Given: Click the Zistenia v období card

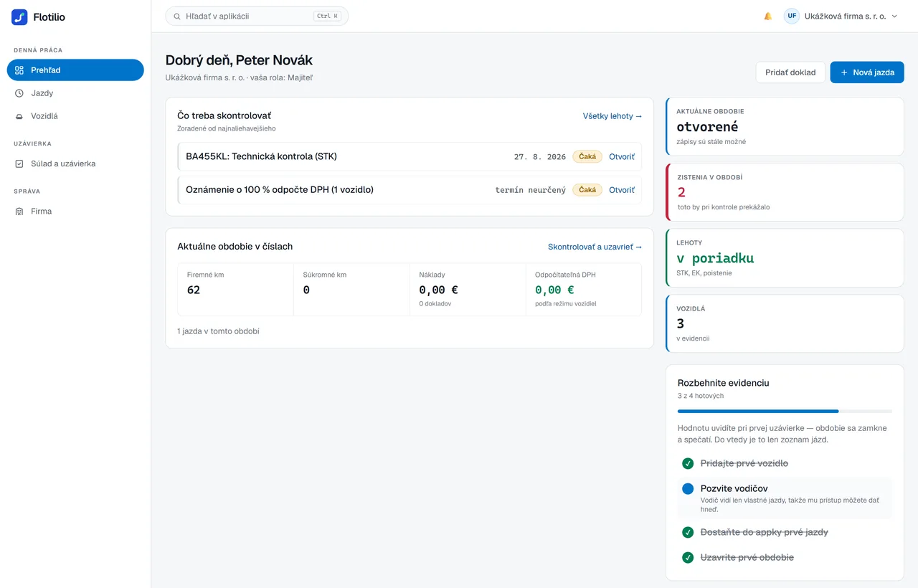Looking at the screenshot, I should (x=785, y=192).
